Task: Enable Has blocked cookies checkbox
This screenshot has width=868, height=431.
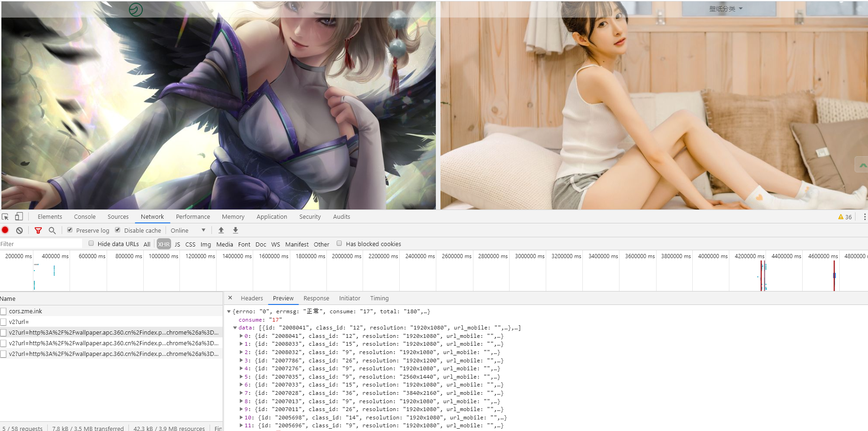Action: (339, 243)
